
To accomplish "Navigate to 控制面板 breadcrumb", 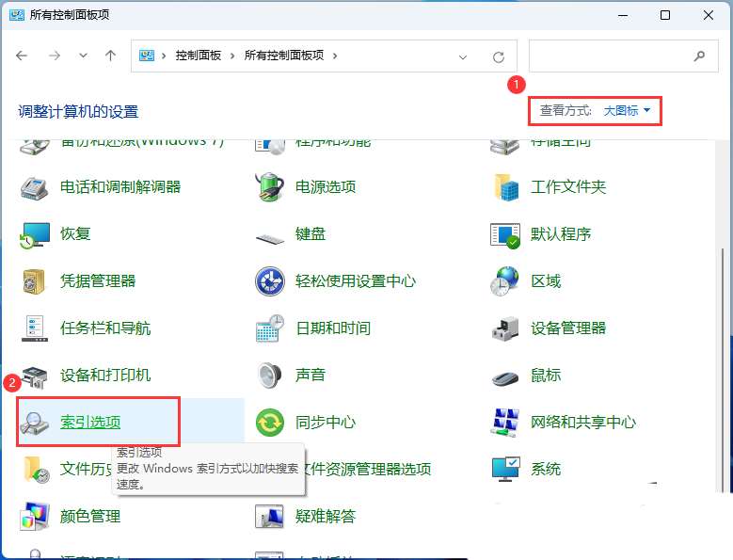I will click(x=199, y=56).
